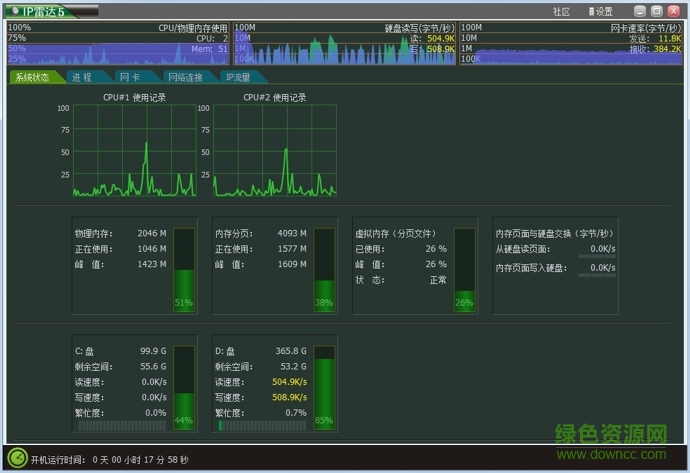Switch to the 网卡 tab
The image size is (690, 473).
pyautogui.click(x=130, y=77)
